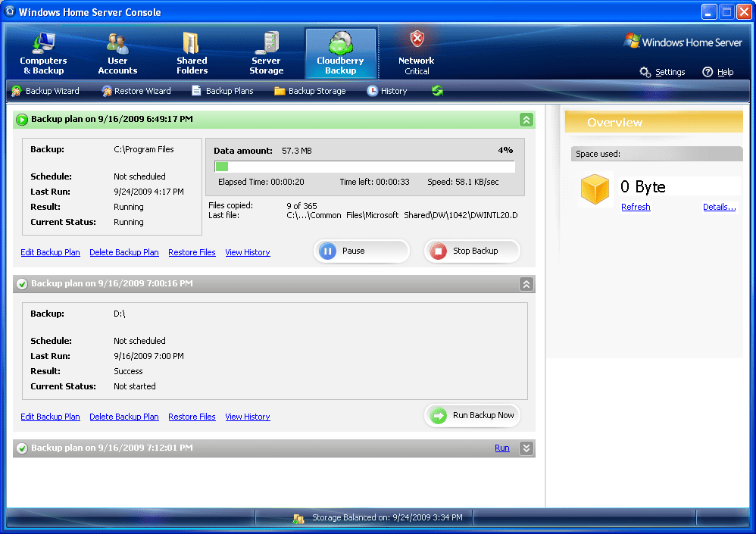The width and height of the screenshot is (756, 534).
Task: Restore Files from D:\ plan
Action: click(x=192, y=417)
